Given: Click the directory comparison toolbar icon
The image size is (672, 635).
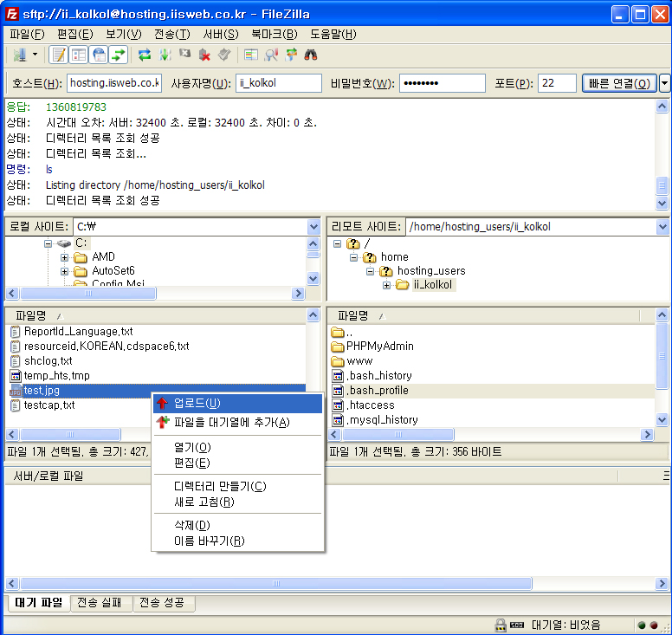Looking at the screenshot, I should coord(271,55).
